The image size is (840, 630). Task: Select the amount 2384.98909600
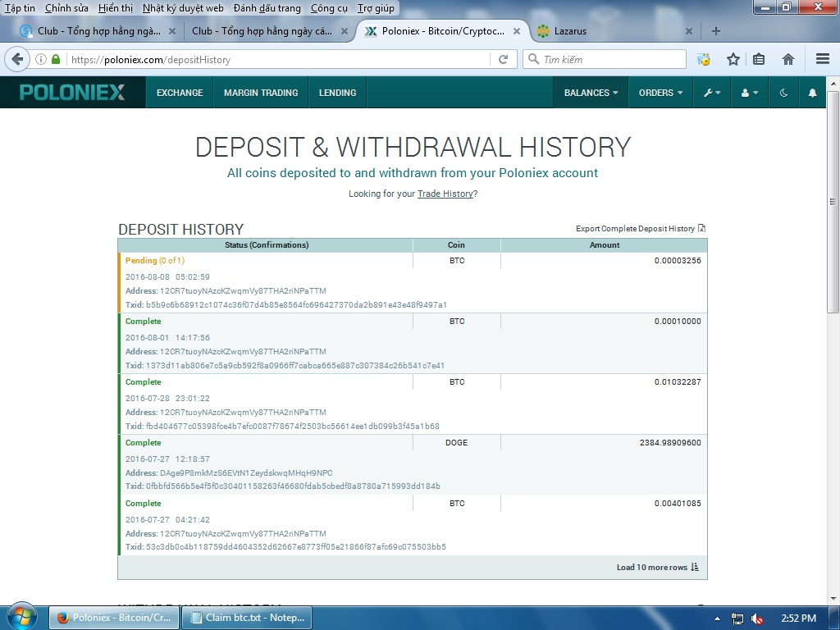coord(670,442)
